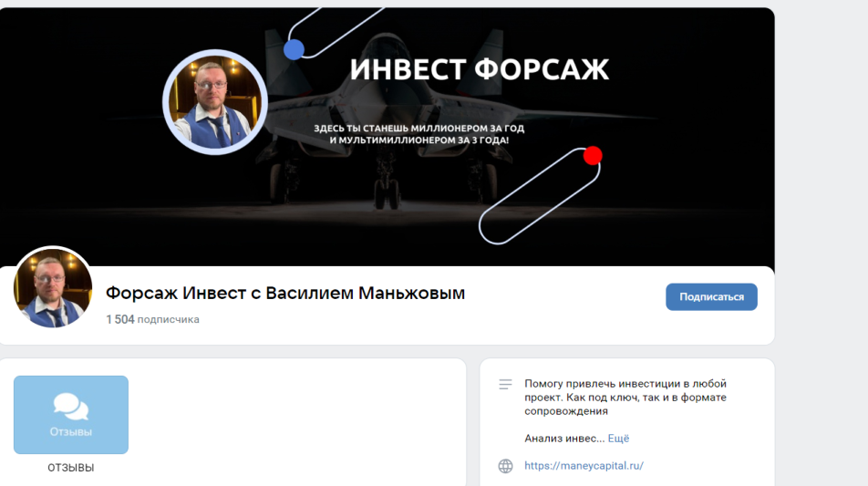Image resolution: width=868 pixels, height=486 pixels.
Task: Click the Подписаться subscribe button
Action: pos(711,296)
